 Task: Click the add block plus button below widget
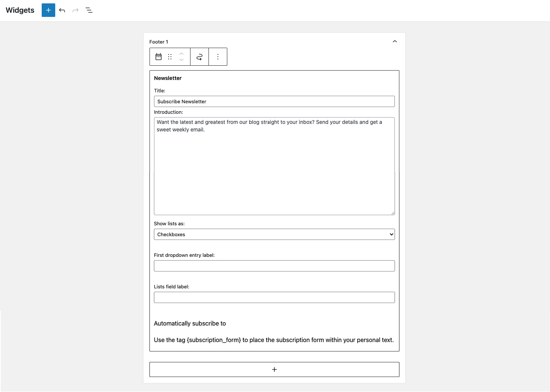click(274, 369)
